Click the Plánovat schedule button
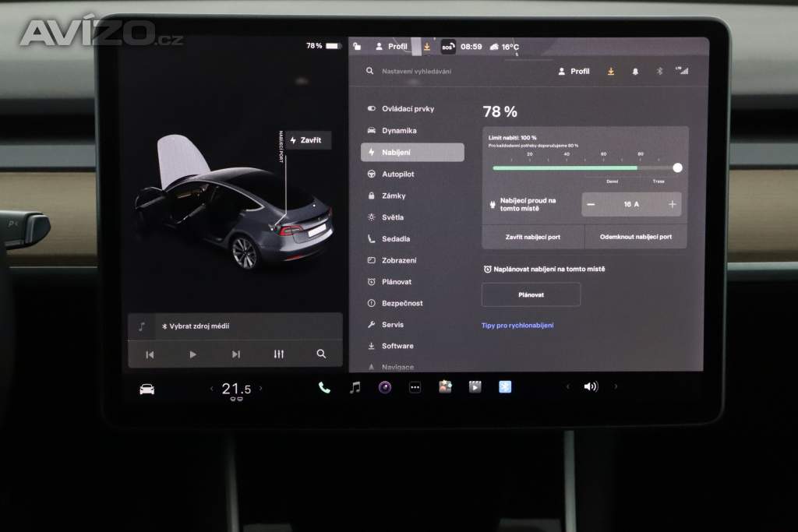798x532 pixels. point(531,295)
